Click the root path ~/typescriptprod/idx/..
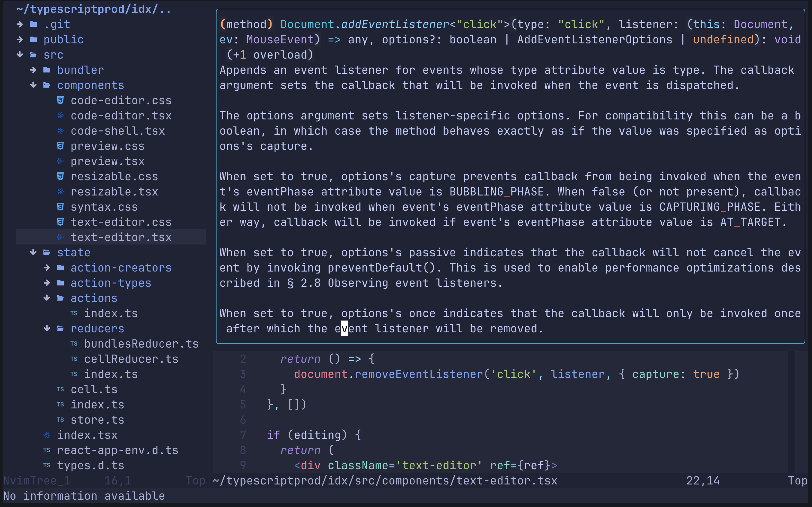The width and height of the screenshot is (812, 507). pyautogui.click(x=94, y=9)
